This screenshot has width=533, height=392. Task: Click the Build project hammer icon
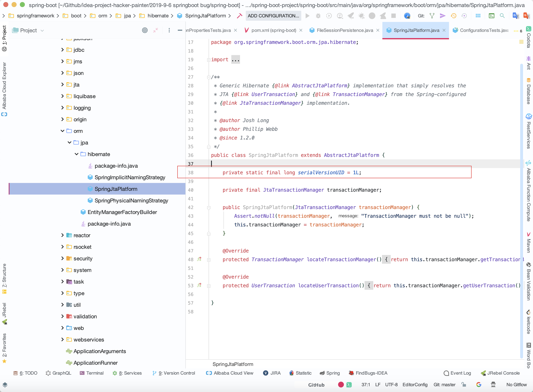coord(240,16)
